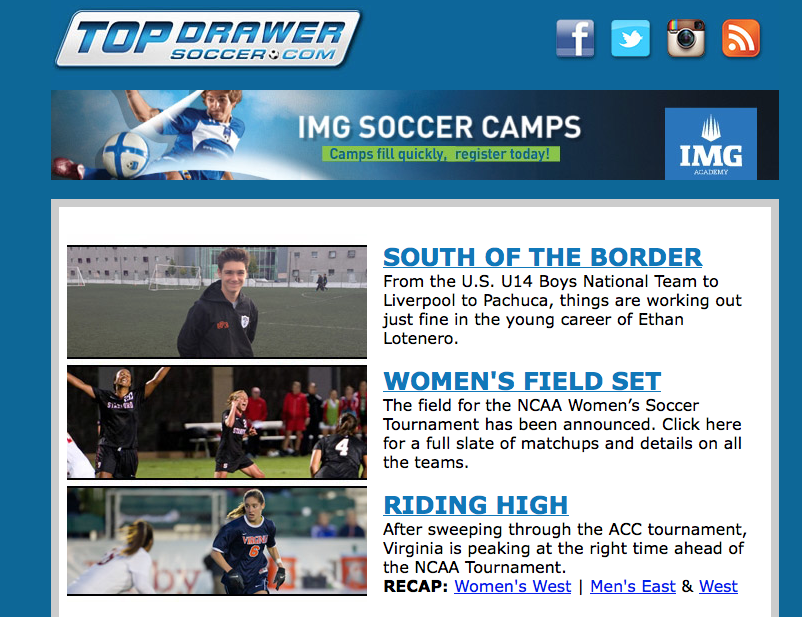
Task: Click the IMG Academy logo box
Action: pos(710,144)
